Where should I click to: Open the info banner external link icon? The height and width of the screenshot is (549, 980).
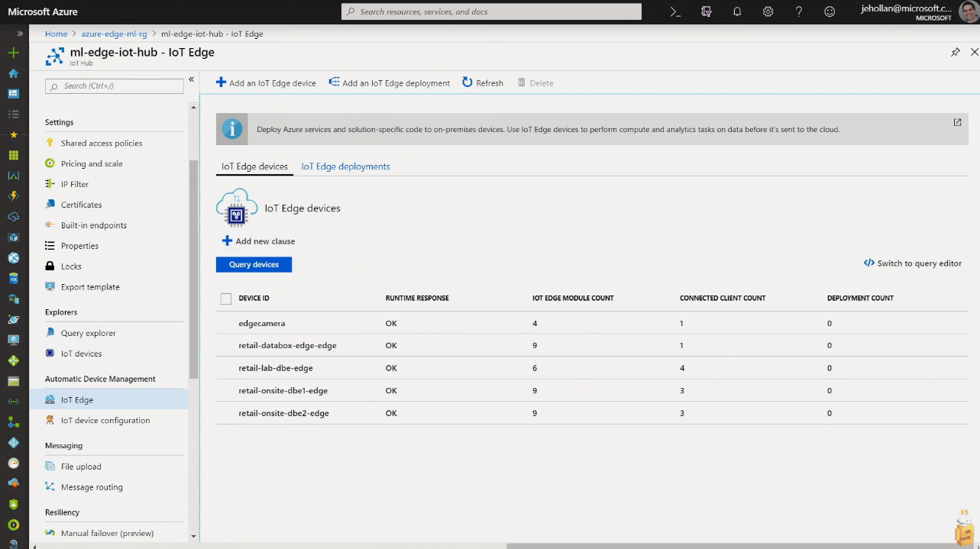[957, 122]
